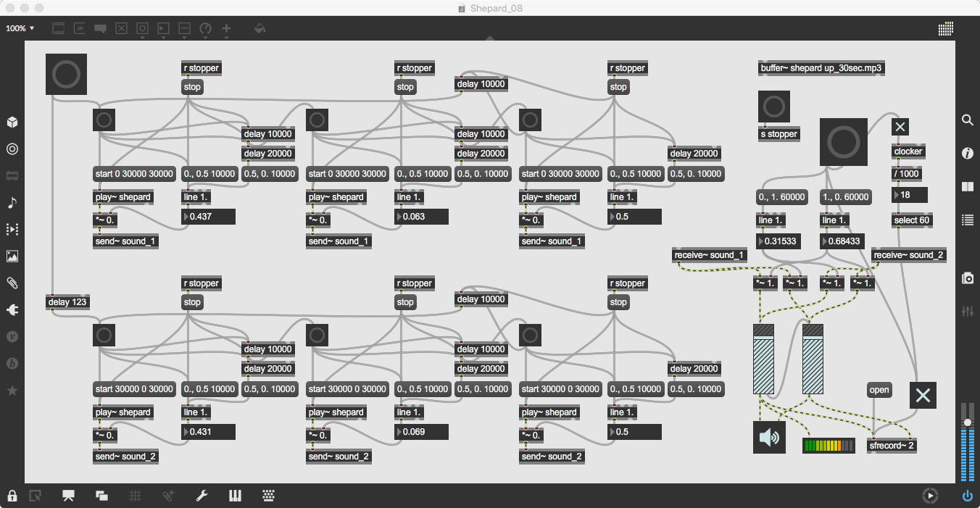Click the paint bucket Format icon
980x508 pixels.
tap(260, 29)
